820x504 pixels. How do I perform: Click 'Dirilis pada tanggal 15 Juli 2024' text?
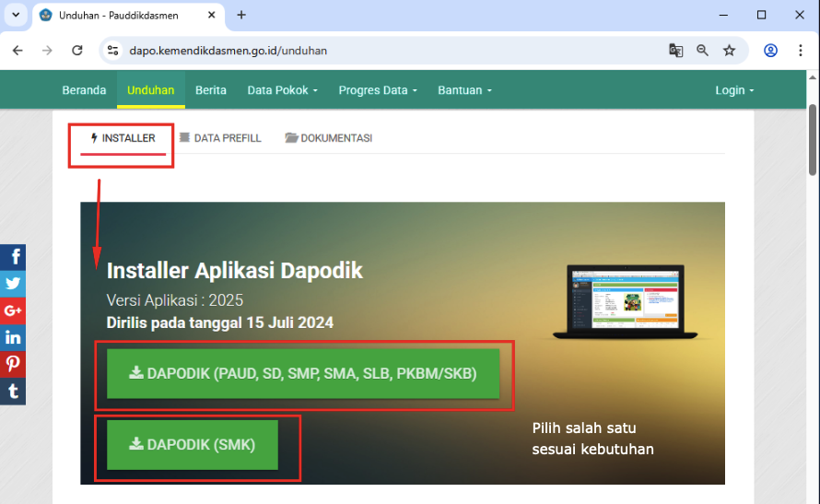point(219,322)
